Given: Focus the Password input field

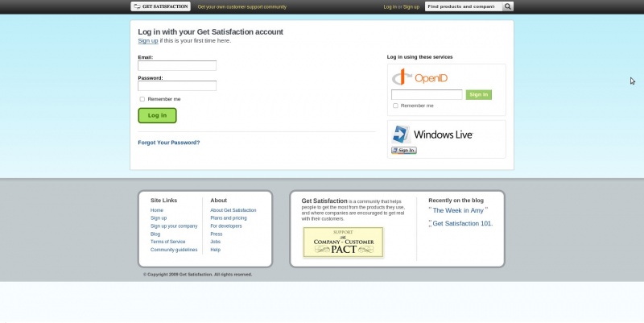Looking at the screenshot, I should click(177, 85).
